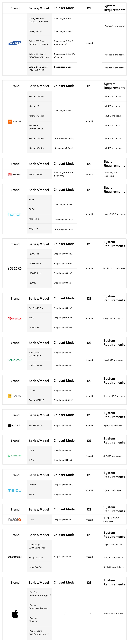Select the Meizu logo
Image resolution: width=129 pixels, height=644 pixels.
[x=15, y=490]
